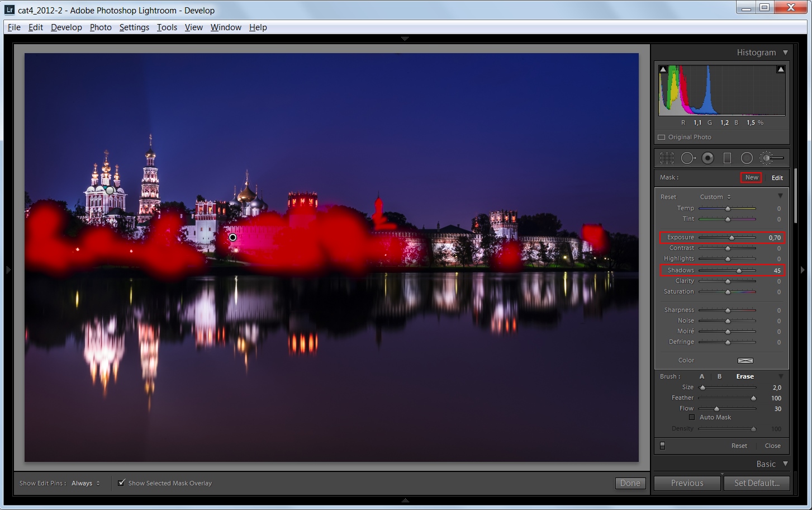Click the Temp slider handle
Image resolution: width=812 pixels, height=510 pixels.
click(728, 208)
